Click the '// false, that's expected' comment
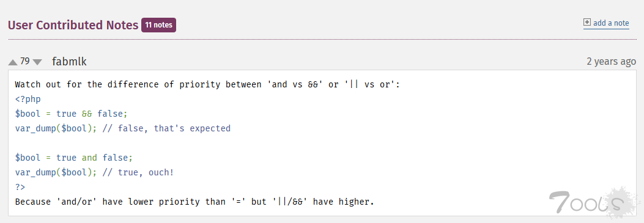The width and height of the screenshot is (644, 223). point(167,129)
